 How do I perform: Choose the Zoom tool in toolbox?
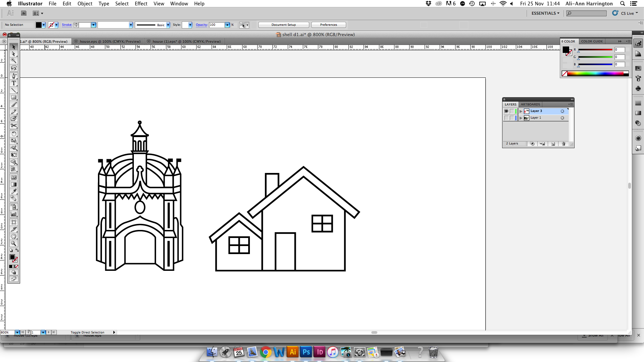14,244
